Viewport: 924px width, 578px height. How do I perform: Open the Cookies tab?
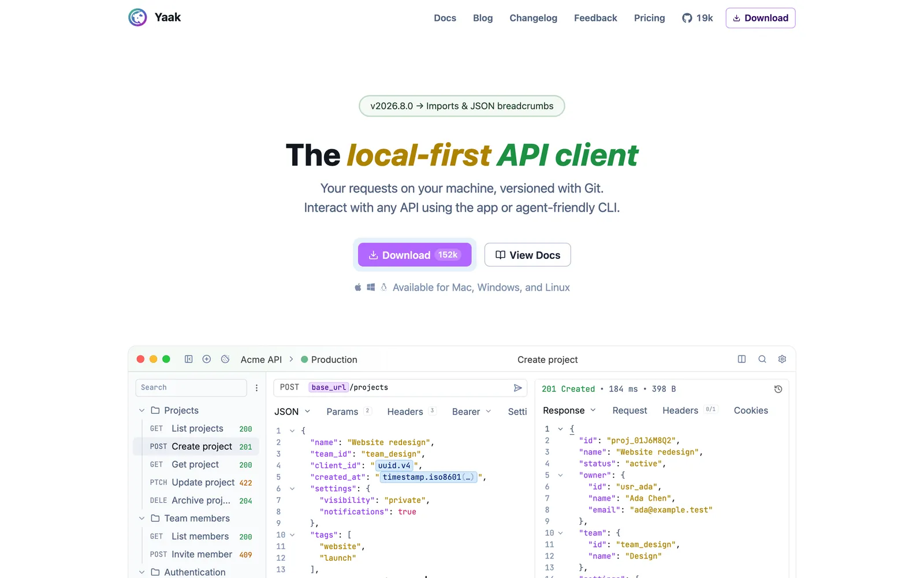coord(751,410)
